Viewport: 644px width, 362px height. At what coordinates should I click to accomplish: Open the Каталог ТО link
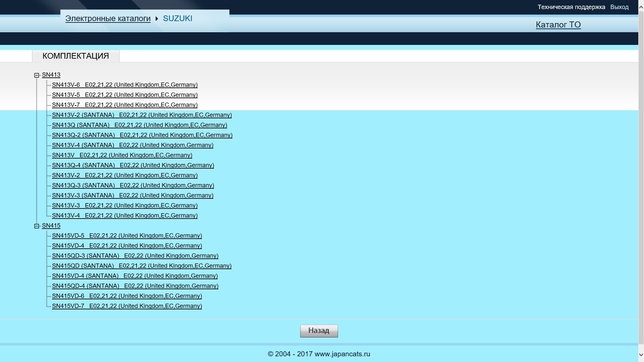click(x=558, y=25)
